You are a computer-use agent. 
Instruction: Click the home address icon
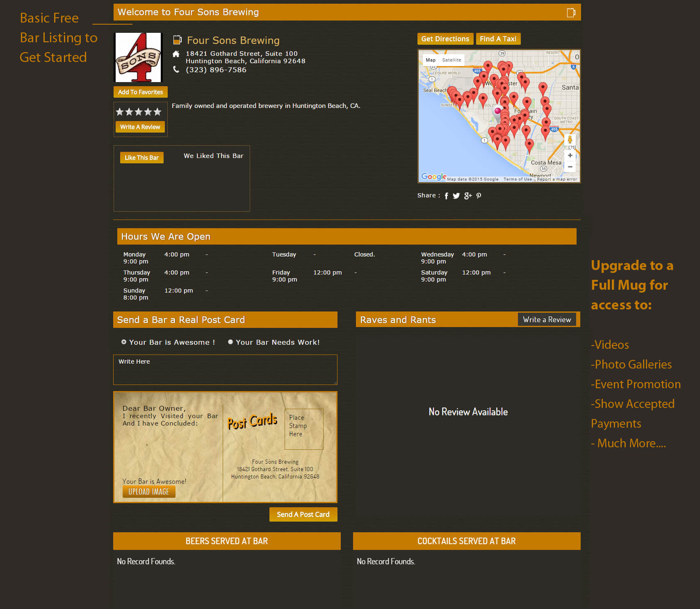coord(176,54)
